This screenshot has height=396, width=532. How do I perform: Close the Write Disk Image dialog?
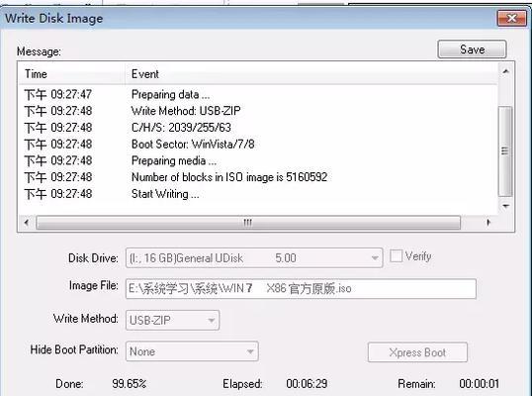(511, 18)
